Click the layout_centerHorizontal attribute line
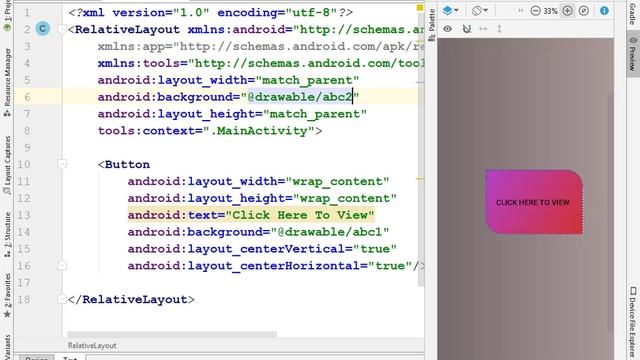640x360 pixels. (276, 266)
